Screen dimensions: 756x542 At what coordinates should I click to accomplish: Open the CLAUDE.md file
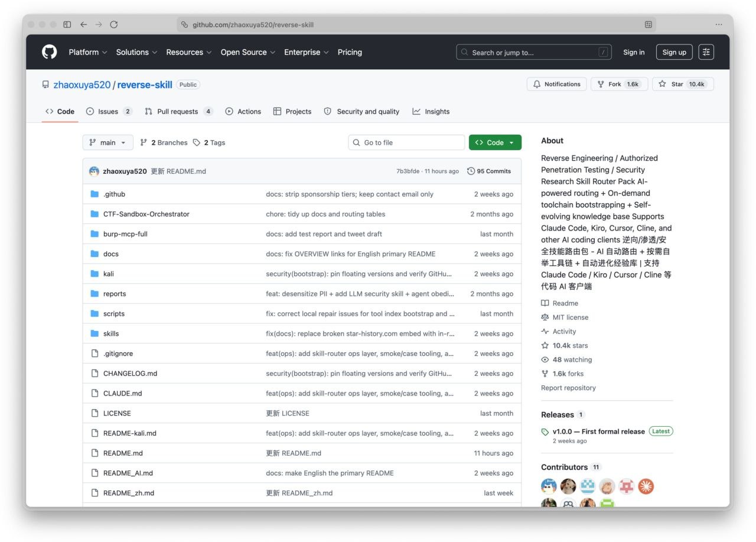(x=122, y=394)
